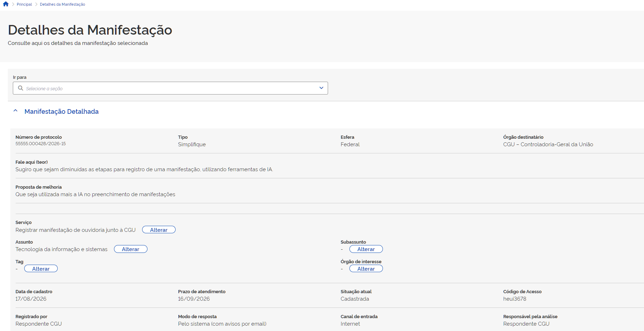Select protocol number 55555.000428/2026-15
Image resolution: width=644 pixels, height=331 pixels.
tap(41, 144)
